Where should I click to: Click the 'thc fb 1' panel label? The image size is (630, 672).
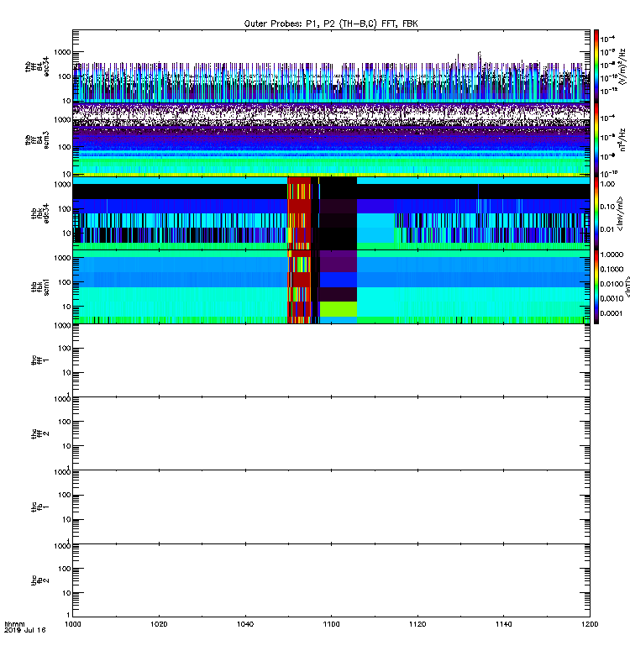point(40,507)
